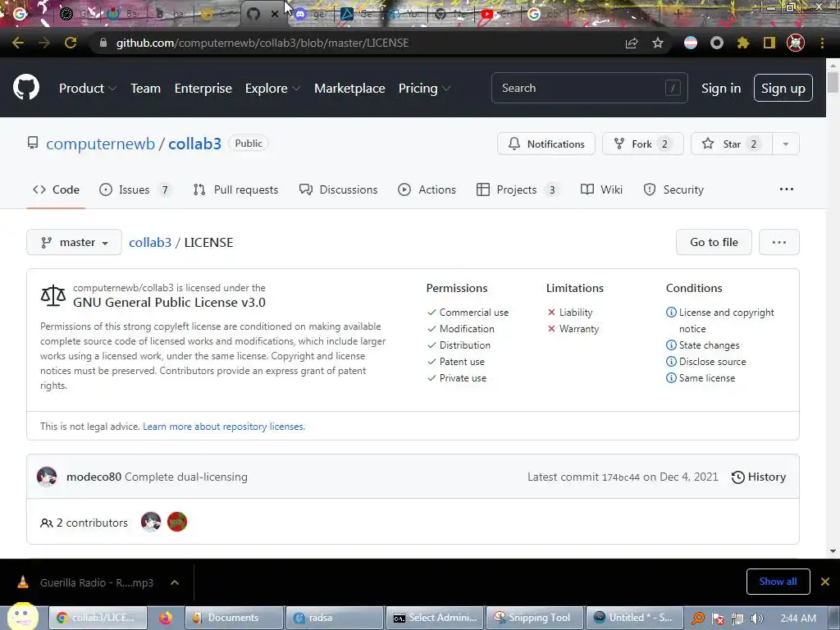Image resolution: width=840 pixels, height=630 pixels.
Task: Open Firefox from the taskbar
Action: [166, 618]
